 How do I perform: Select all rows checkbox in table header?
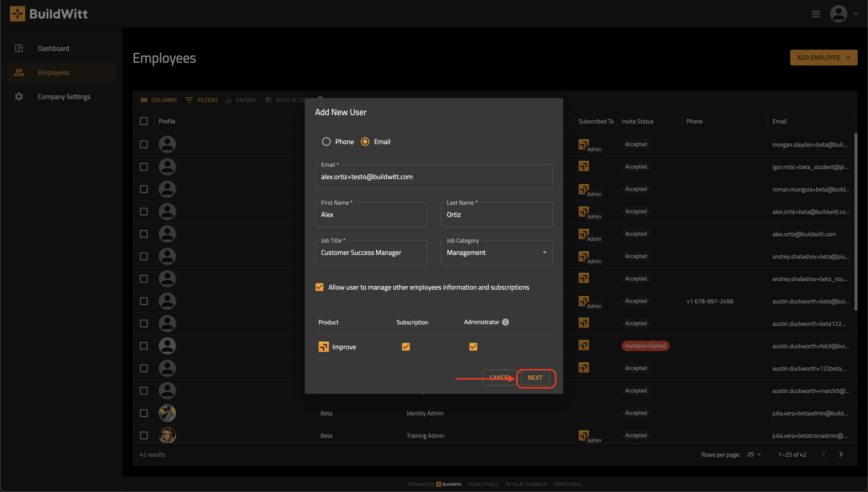(x=144, y=121)
